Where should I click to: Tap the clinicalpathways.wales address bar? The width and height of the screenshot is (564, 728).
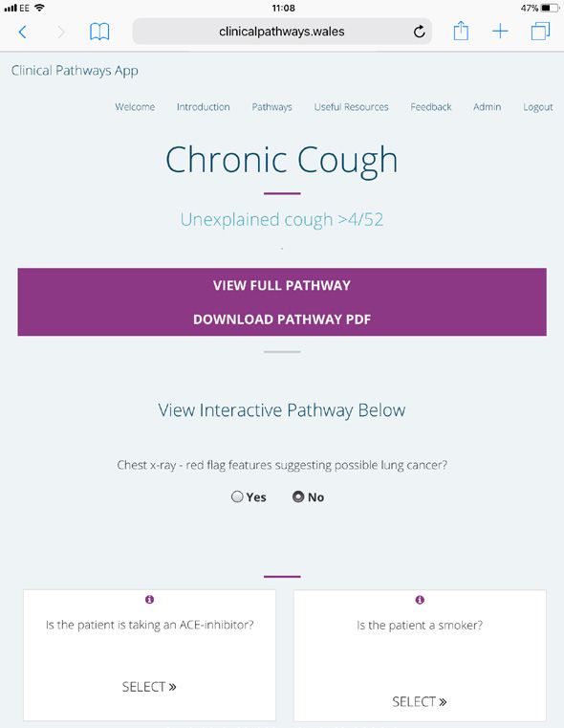282,32
